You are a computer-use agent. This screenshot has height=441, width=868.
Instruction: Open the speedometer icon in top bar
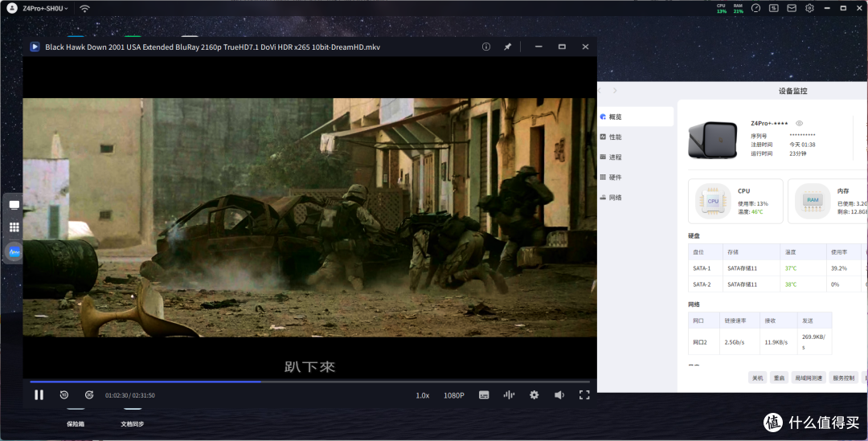[755, 8]
